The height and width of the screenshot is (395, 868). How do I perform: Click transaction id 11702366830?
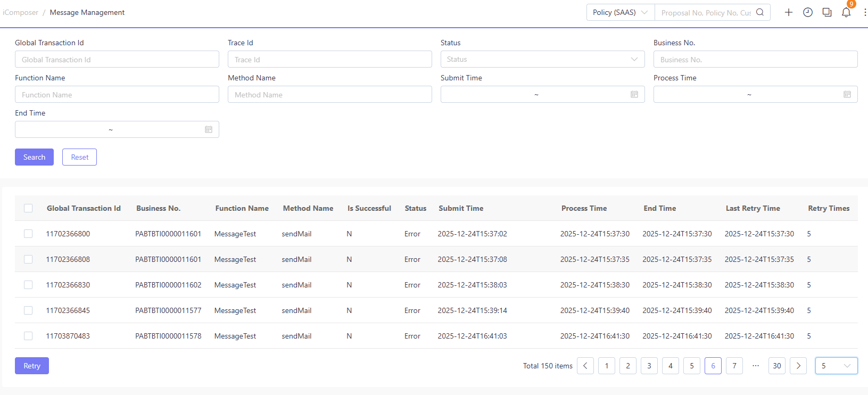coord(68,285)
